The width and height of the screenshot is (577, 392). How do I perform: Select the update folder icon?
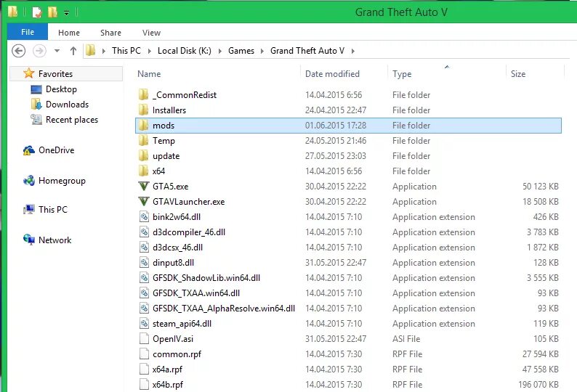(x=143, y=156)
